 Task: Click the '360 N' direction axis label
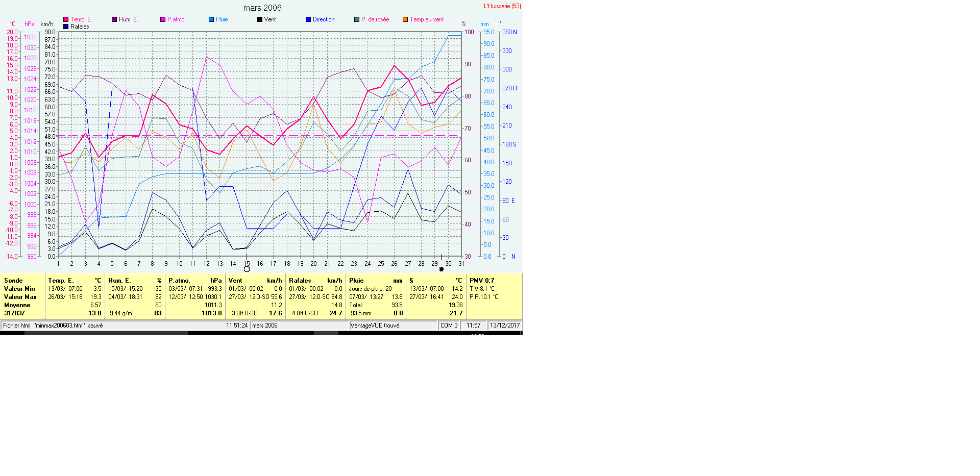509,32
